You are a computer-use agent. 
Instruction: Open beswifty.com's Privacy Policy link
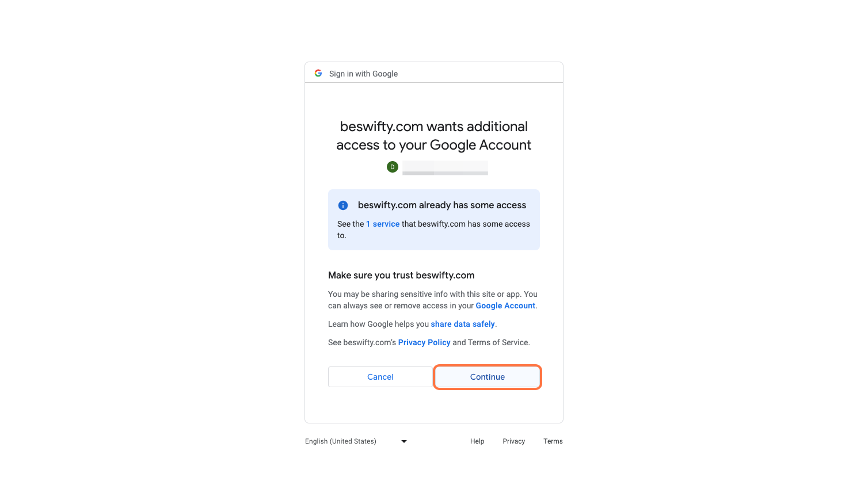(x=424, y=342)
